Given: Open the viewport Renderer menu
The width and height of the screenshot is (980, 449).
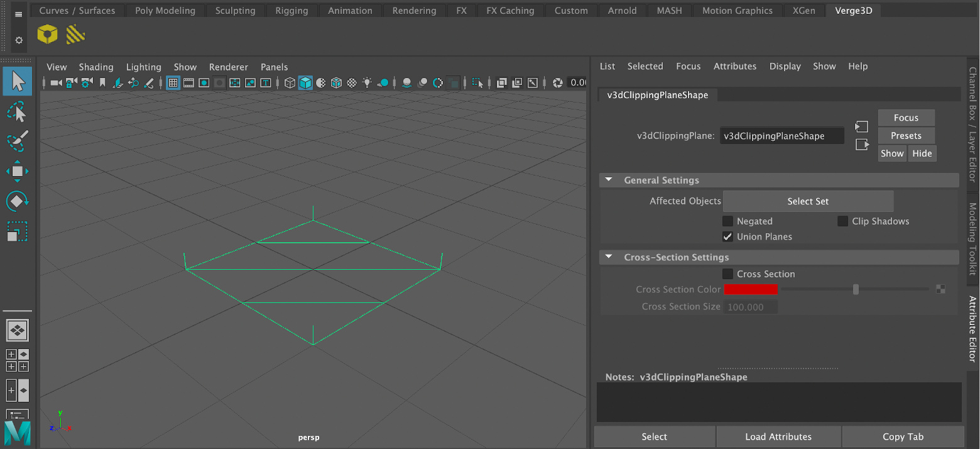Looking at the screenshot, I should [229, 67].
